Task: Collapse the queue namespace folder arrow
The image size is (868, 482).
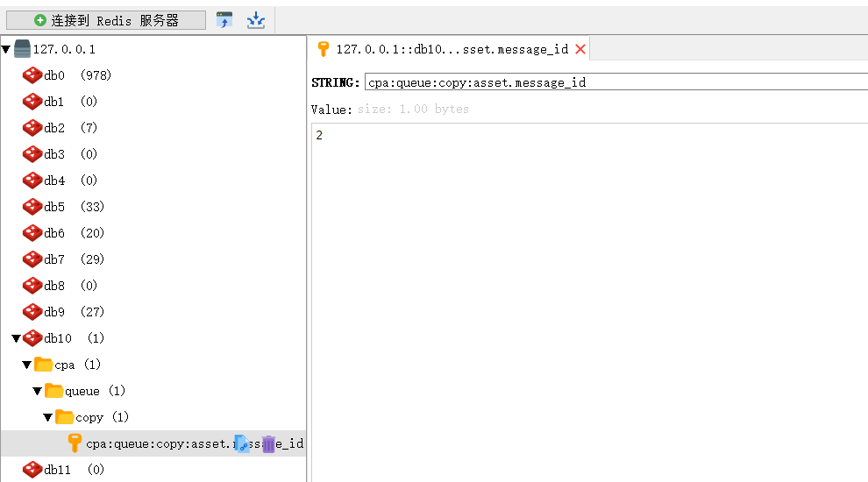Action: click(x=37, y=391)
